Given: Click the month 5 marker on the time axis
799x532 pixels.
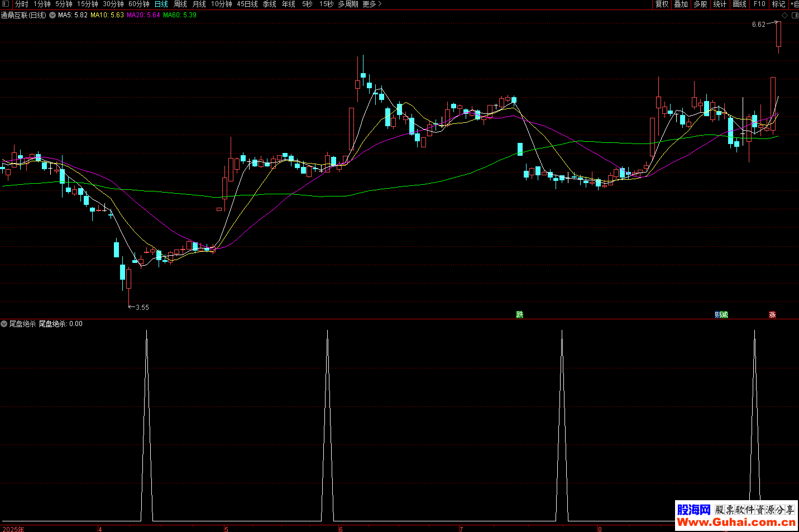Looking at the screenshot, I should tap(226, 529).
